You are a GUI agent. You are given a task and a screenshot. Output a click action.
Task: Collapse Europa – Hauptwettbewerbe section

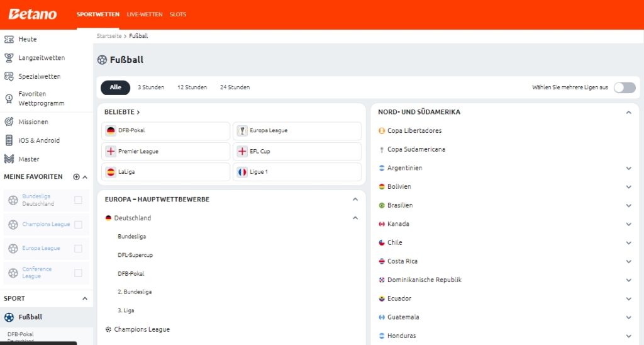[355, 200]
